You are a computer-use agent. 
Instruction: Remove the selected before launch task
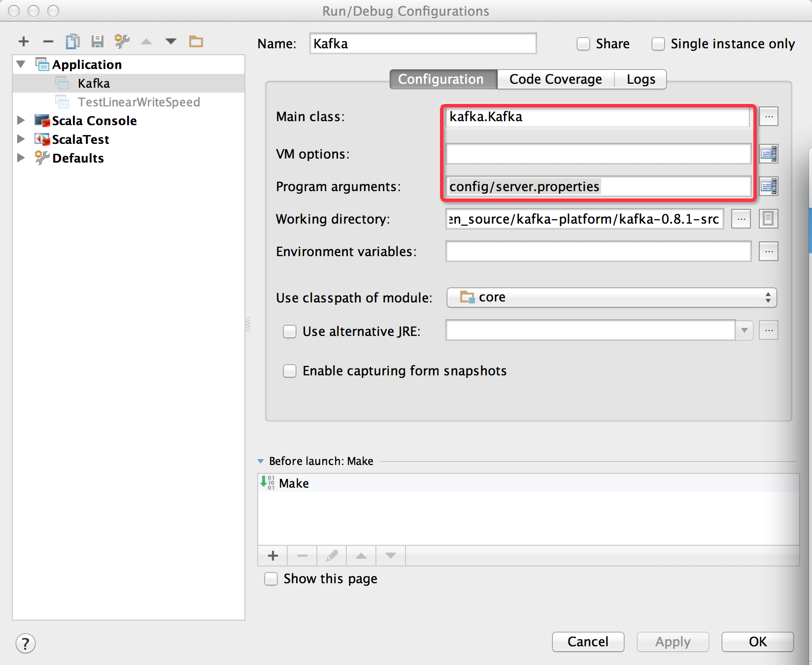302,556
